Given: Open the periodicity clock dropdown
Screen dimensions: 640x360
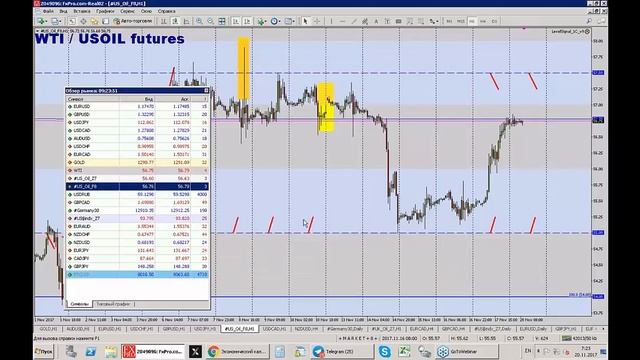Looking at the screenshot, I should coord(276,21).
